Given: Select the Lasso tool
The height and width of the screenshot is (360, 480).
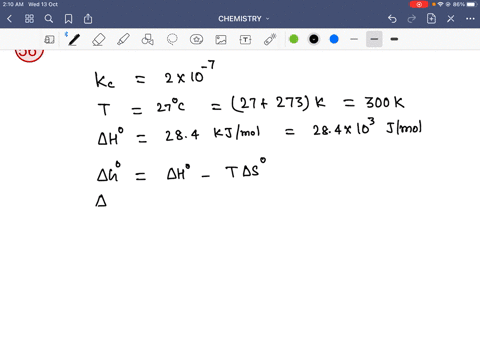Looking at the screenshot, I should (172, 39).
